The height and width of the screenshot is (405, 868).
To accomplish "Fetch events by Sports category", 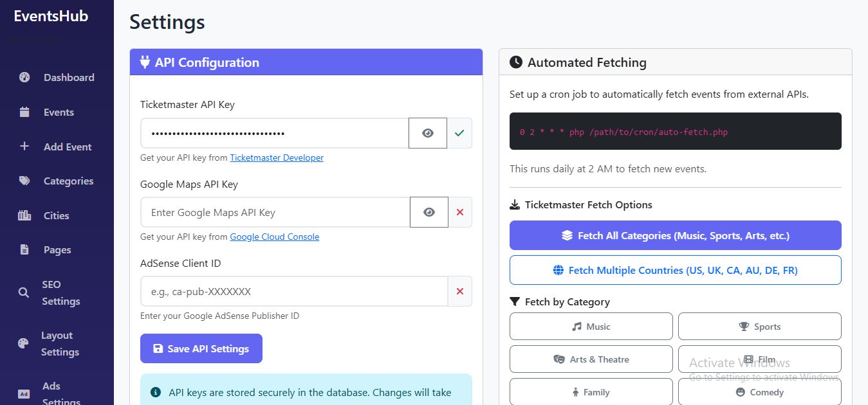I will point(759,327).
